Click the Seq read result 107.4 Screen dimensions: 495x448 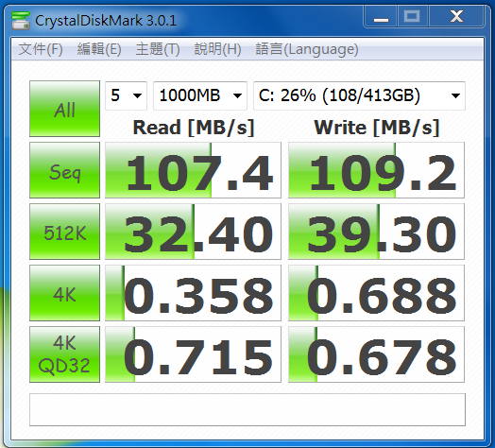[x=193, y=170]
